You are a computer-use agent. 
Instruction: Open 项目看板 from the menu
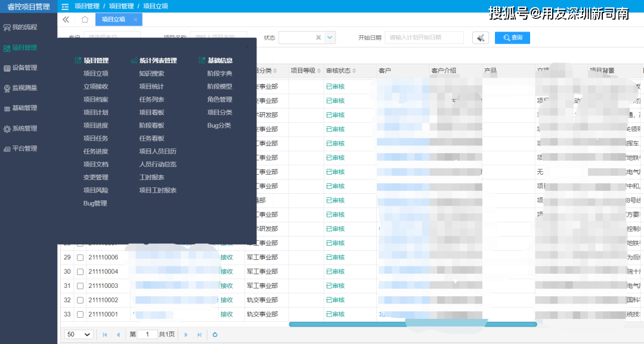(151, 113)
